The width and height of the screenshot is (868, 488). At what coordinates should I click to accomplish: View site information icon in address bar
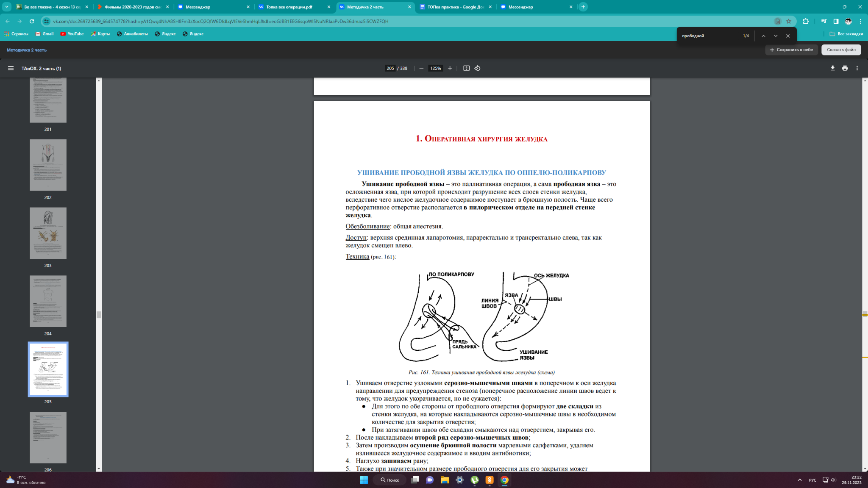click(x=47, y=21)
